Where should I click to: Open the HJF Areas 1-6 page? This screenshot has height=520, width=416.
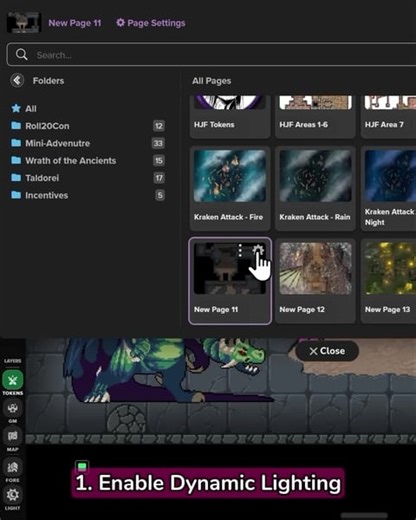point(315,117)
